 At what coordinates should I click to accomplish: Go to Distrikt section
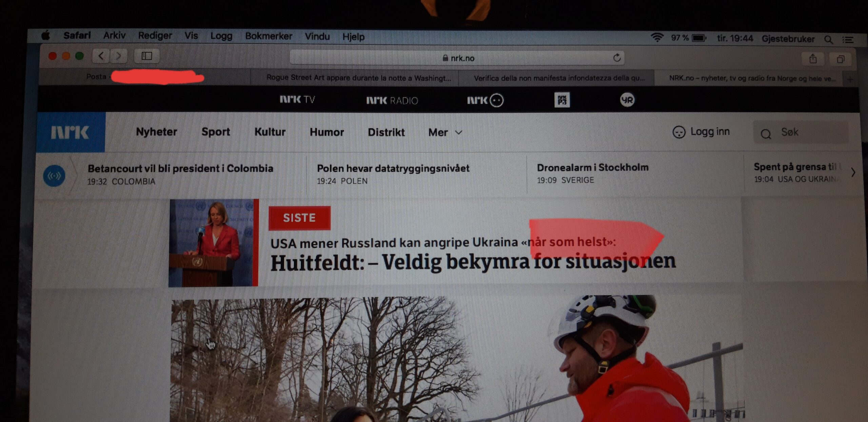point(386,132)
